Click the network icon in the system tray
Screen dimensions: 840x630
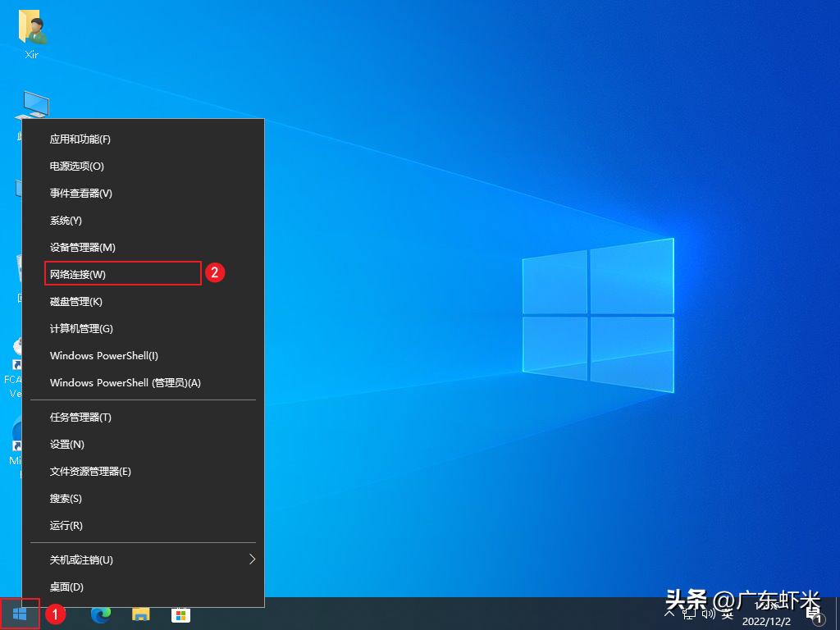click(x=691, y=614)
